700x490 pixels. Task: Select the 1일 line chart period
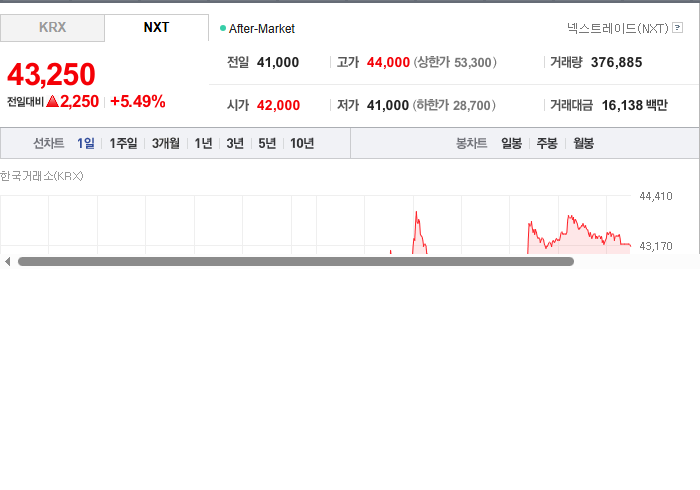(x=86, y=143)
